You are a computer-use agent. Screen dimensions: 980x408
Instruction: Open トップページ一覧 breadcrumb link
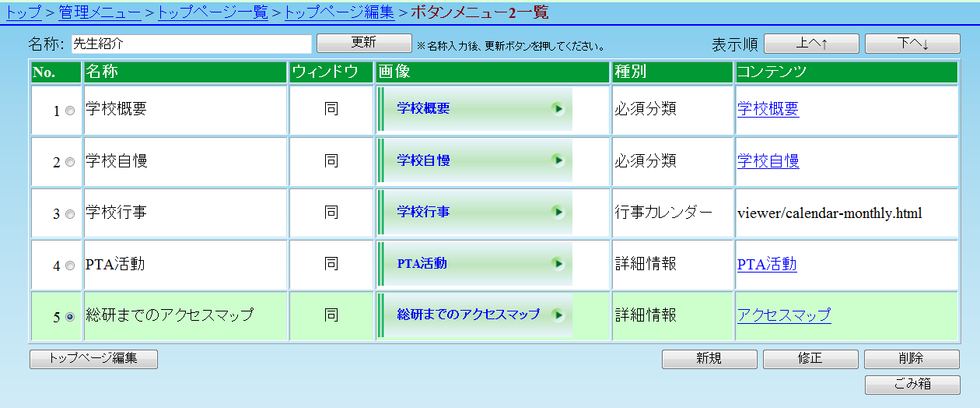[213, 12]
